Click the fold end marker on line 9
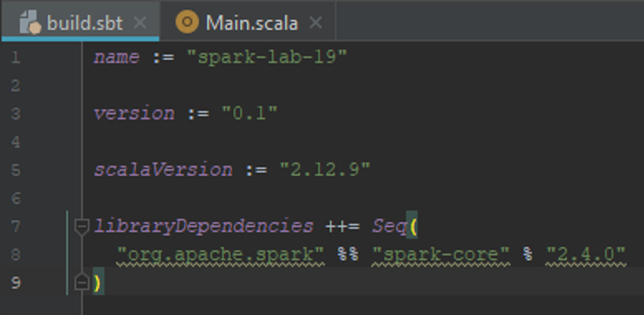Screen dimensions: 644x315 click(x=81, y=282)
